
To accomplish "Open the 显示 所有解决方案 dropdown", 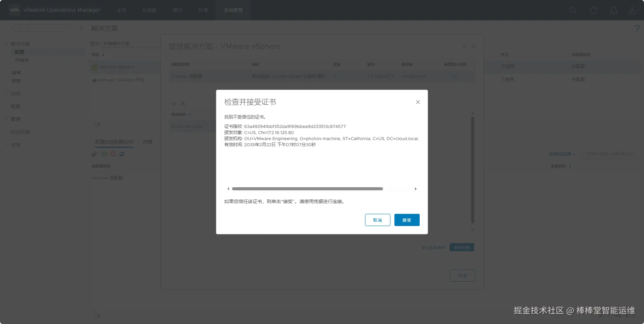I will point(131,44).
